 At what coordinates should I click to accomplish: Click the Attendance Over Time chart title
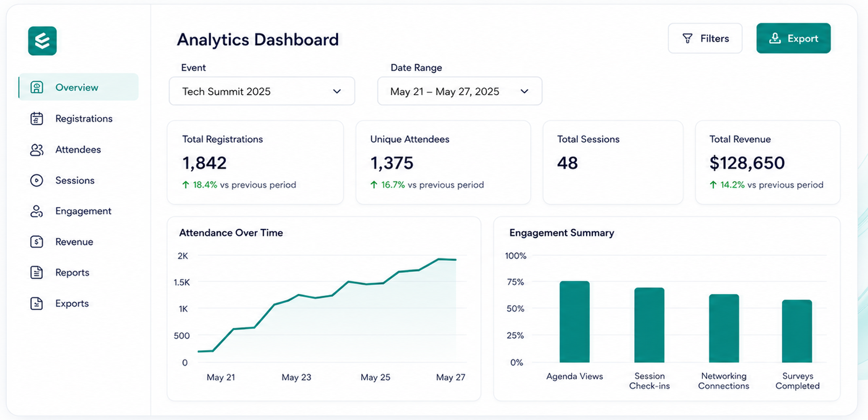point(231,233)
